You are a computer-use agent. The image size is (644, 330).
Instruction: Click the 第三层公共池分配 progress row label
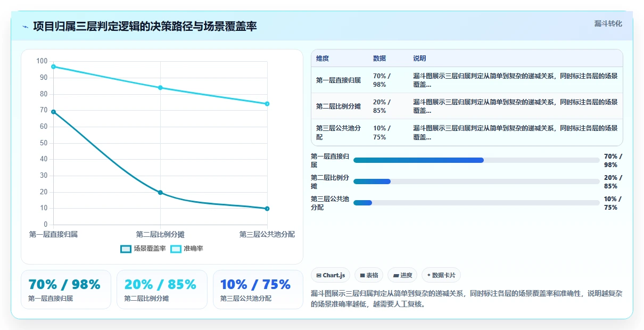tap(330, 203)
